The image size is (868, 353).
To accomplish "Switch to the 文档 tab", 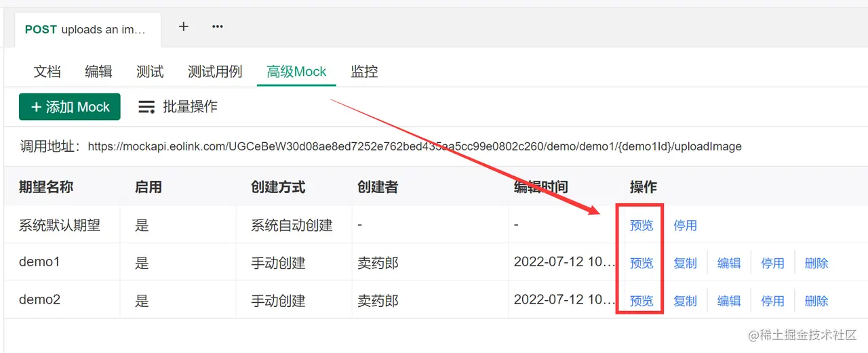I will (x=47, y=71).
